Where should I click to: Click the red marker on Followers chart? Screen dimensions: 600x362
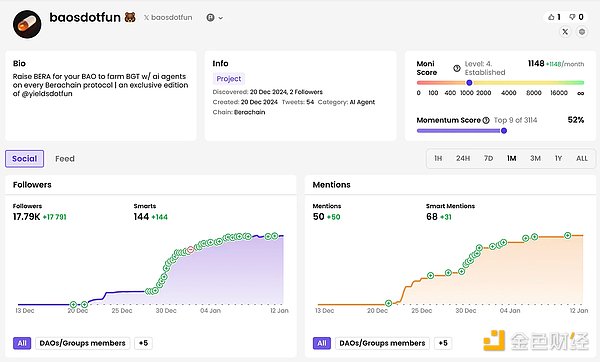coord(190,250)
